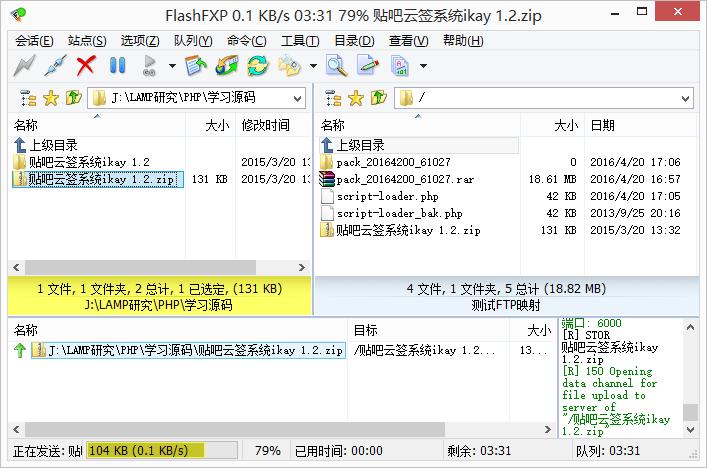Open the dropdown arrow beside transfer queue icon
Viewport: 707px width, 468px height.
[x=172, y=66]
